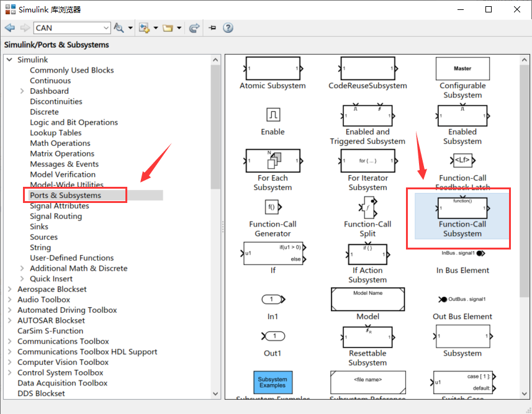
Task: Select the Enable port block
Action: pos(273,115)
